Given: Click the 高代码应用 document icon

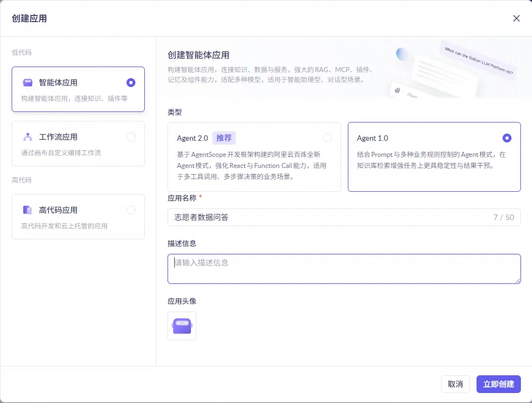Looking at the screenshot, I should tap(28, 210).
